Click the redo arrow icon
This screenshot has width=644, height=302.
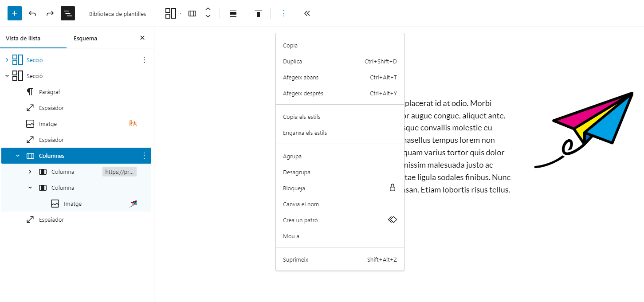(50, 13)
